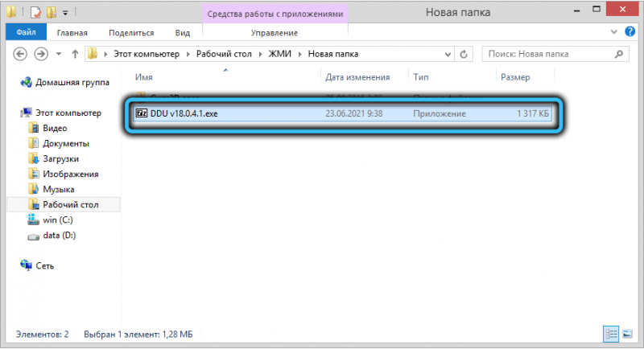The width and height of the screenshot is (644, 349).
Task: Click the folder icon in the address bar
Action: pyautogui.click(x=93, y=54)
